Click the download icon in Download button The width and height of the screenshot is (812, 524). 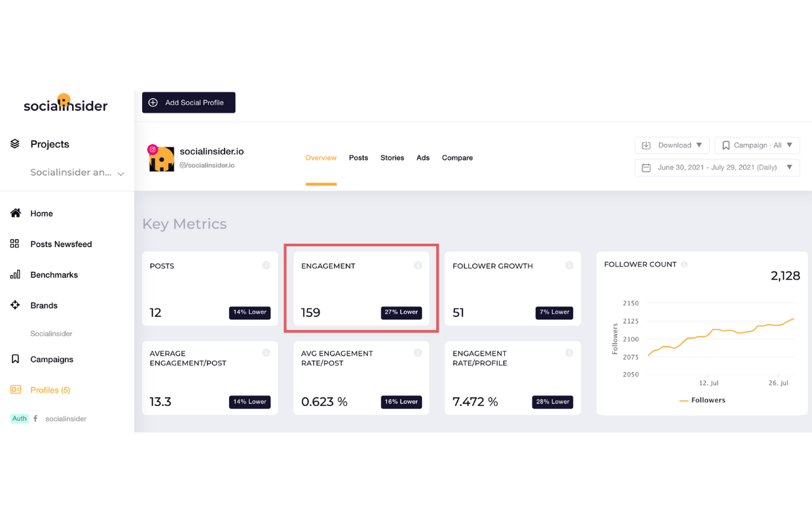coord(646,145)
